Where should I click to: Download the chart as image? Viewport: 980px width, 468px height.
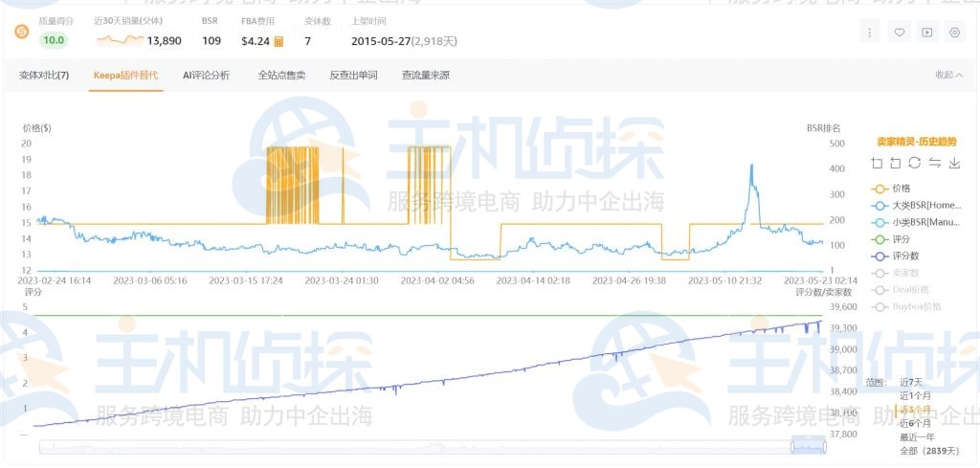coord(954,163)
